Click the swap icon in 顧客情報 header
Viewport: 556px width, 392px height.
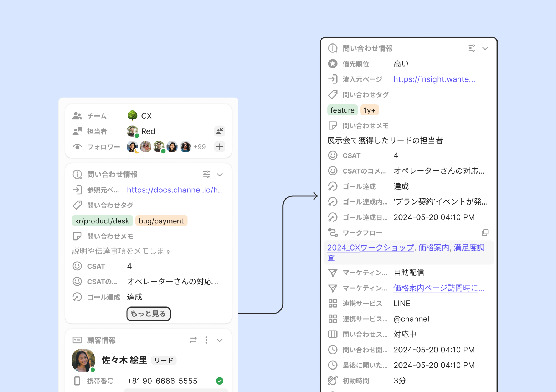point(193,340)
